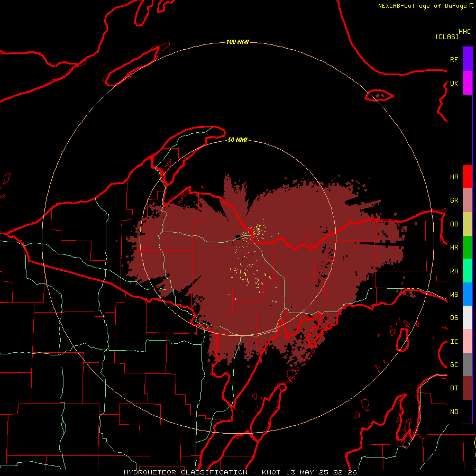The height and width of the screenshot is (476, 476).
Task: Click the 50 NMI range ring label
Action: 237,140
